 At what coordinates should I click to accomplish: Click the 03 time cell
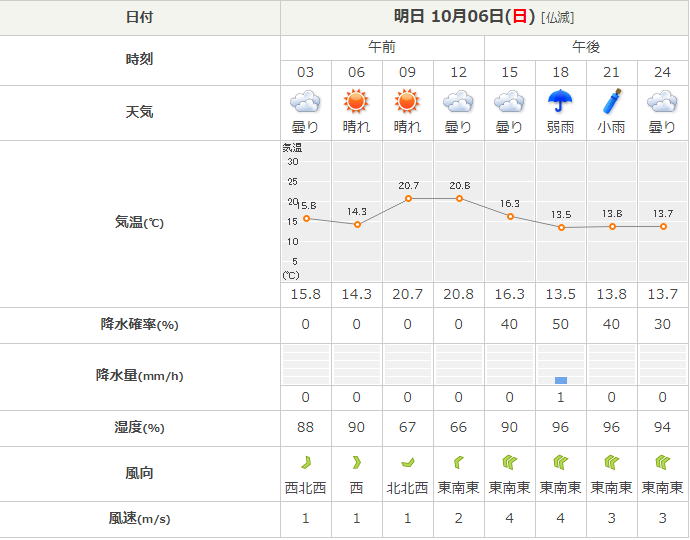tap(305, 72)
